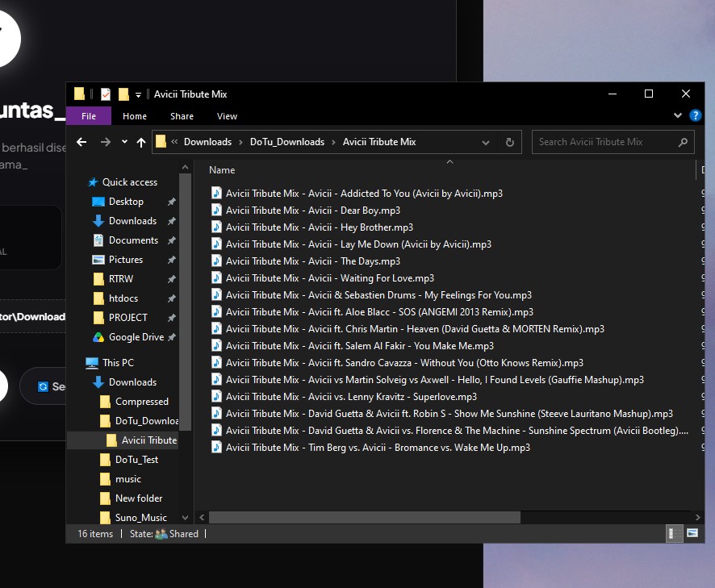Click You Make Me.mp3 file icon
This screenshot has width=715, height=588.
click(x=216, y=345)
